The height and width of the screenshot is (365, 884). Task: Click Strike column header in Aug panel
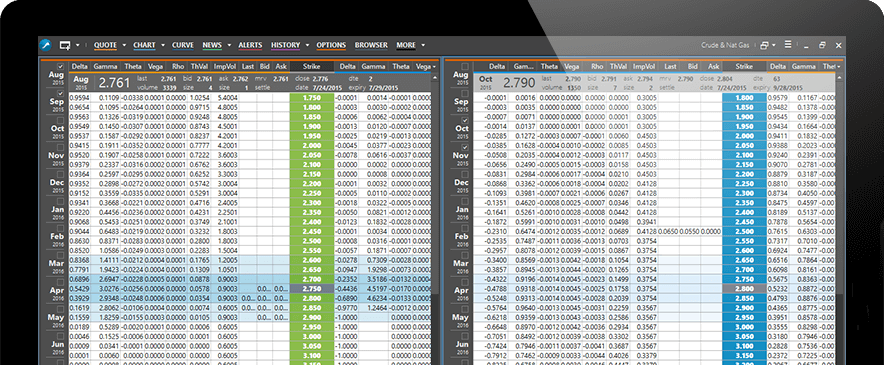(311, 67)
